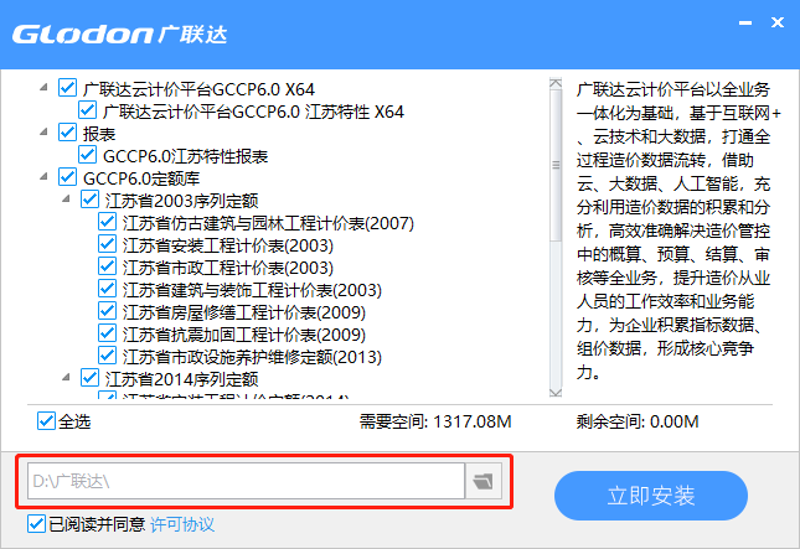Uncheck 江苏省市政设施养护维修定额(2013) checkbox
This screenshot has width=800, height=549.
(107, 356)
